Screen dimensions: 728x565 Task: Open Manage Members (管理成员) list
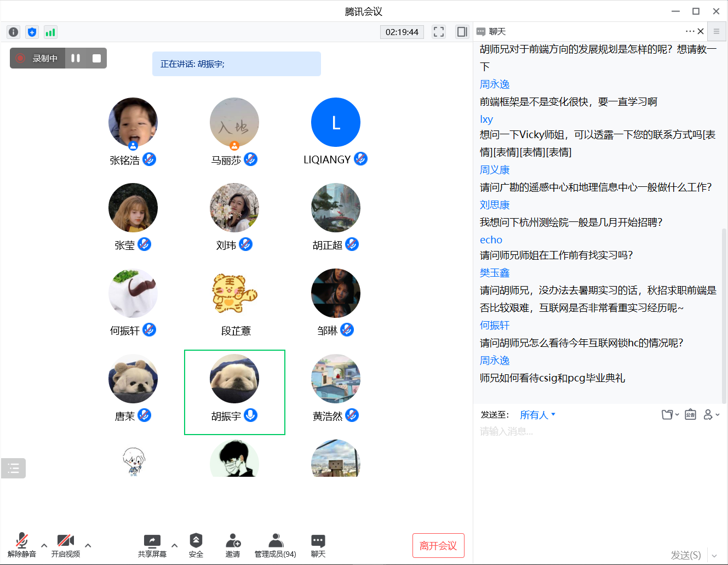(x=276, y=545)
